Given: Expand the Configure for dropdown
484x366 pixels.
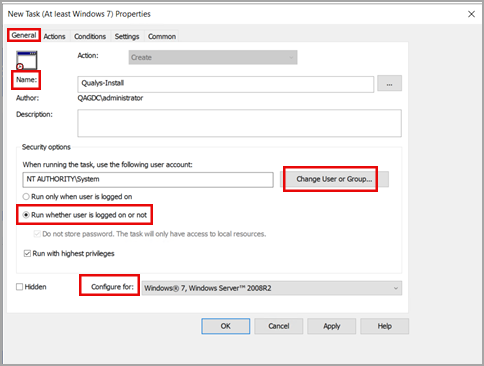Looking at the screenshot, I should tap(272, 288).
